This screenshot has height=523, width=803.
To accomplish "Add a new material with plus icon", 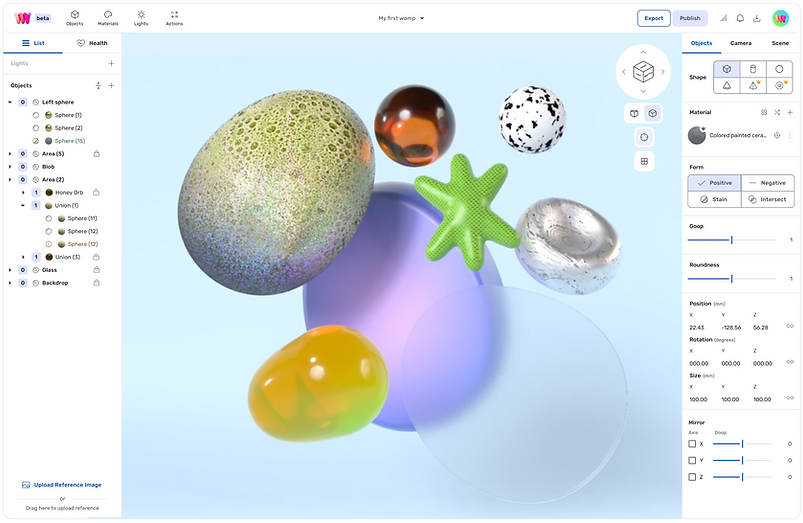I will (790, 112).
